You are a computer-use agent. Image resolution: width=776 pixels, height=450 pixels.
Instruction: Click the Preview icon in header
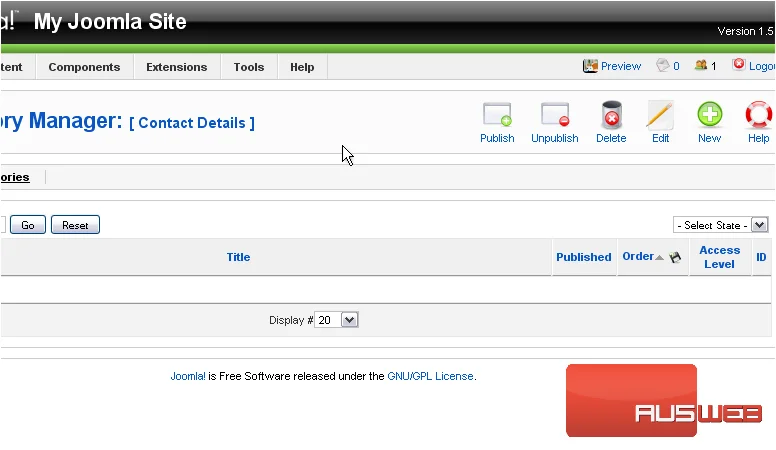590,66
